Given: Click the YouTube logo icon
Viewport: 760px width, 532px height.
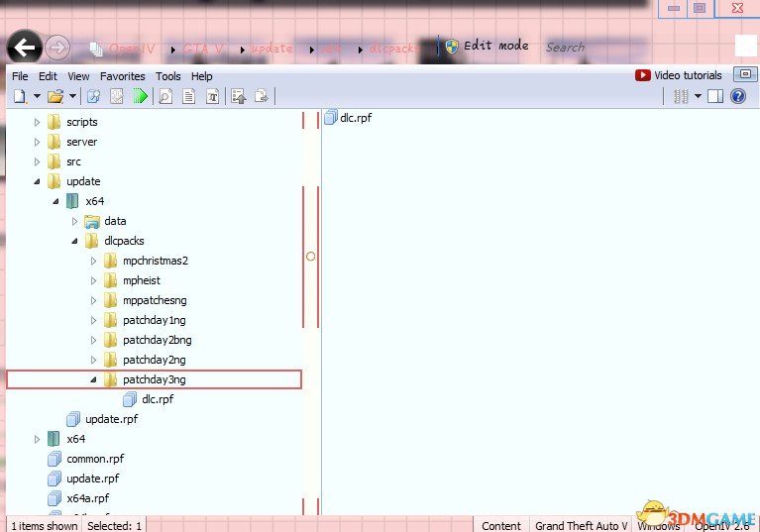Looking at the screenshot, I should [643, 75].
